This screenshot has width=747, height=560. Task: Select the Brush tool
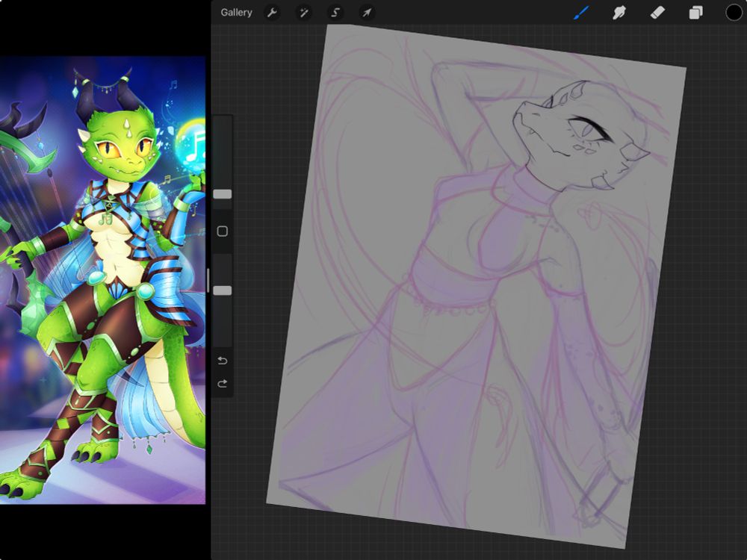point(580,13)
